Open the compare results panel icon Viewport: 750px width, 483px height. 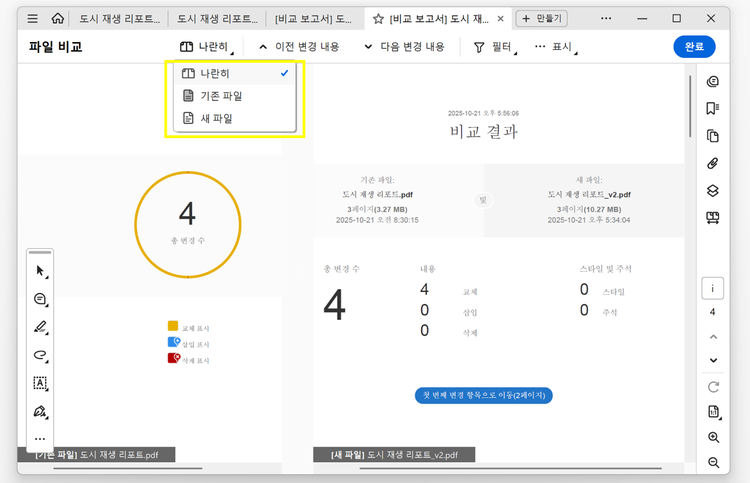[x=713, y=218]
